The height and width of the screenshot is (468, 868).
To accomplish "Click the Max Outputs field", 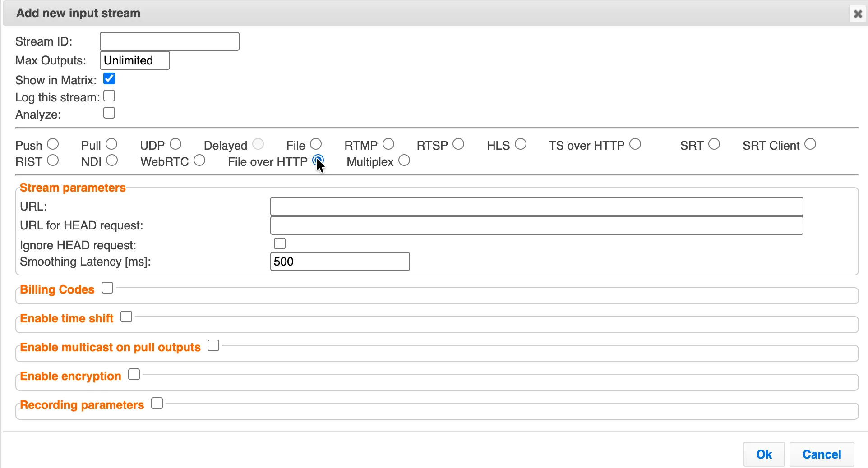I will tap(134, 60).
